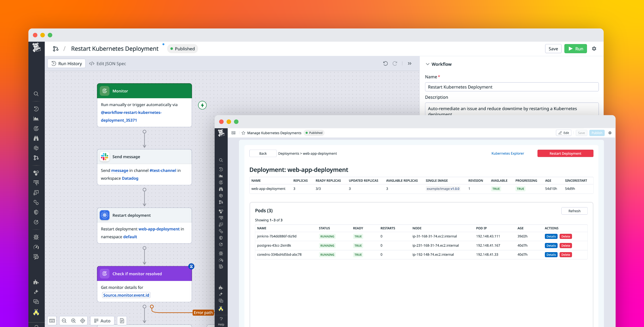The height and width of the screenshot is (327, 644).
Task: Open the Kubernetes Explorer link
Action: 508,153
